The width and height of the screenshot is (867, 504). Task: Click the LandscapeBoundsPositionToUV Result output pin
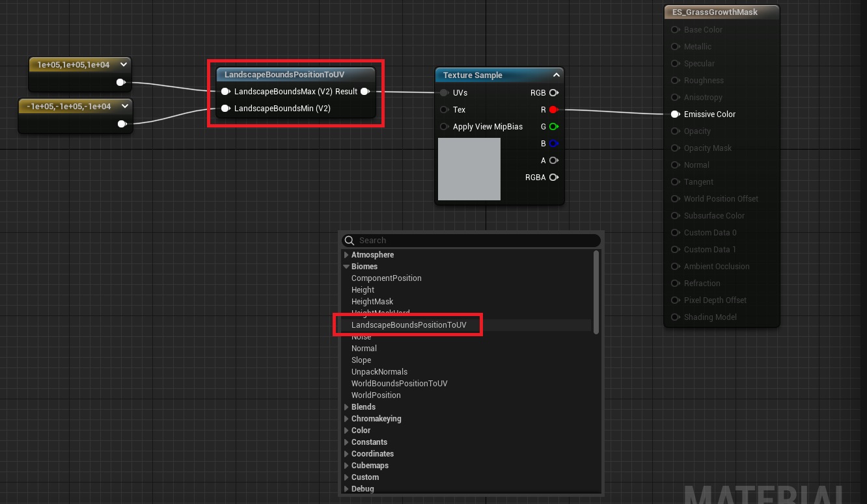pyautogui.click(x=365, y=92)
